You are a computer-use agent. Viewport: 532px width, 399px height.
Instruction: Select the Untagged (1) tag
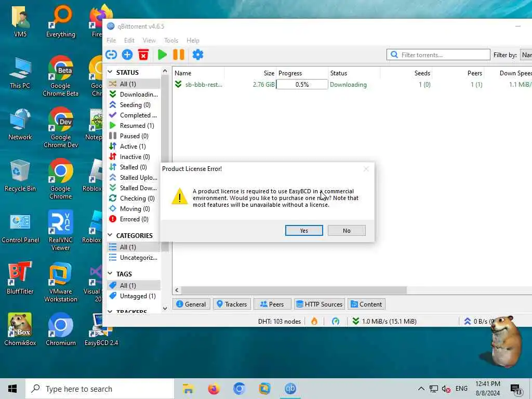134,296
